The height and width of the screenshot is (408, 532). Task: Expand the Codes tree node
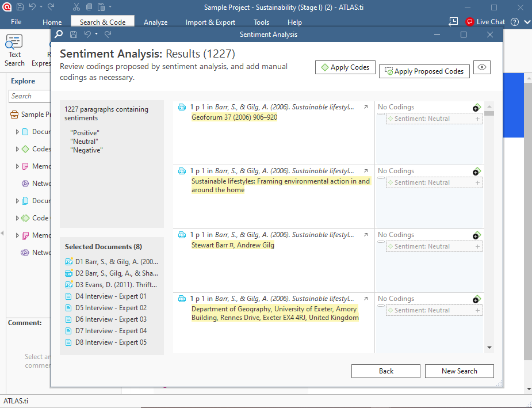click(17, 148)
